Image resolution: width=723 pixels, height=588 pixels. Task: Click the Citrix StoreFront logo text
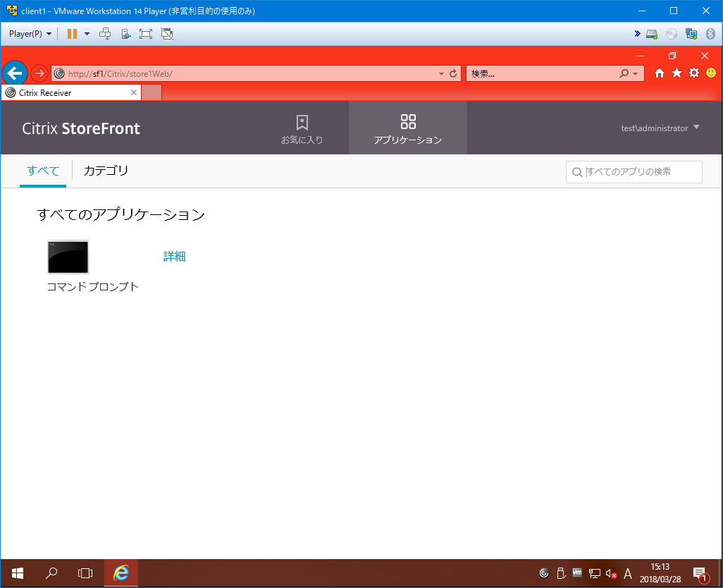[x=81, y=128]
